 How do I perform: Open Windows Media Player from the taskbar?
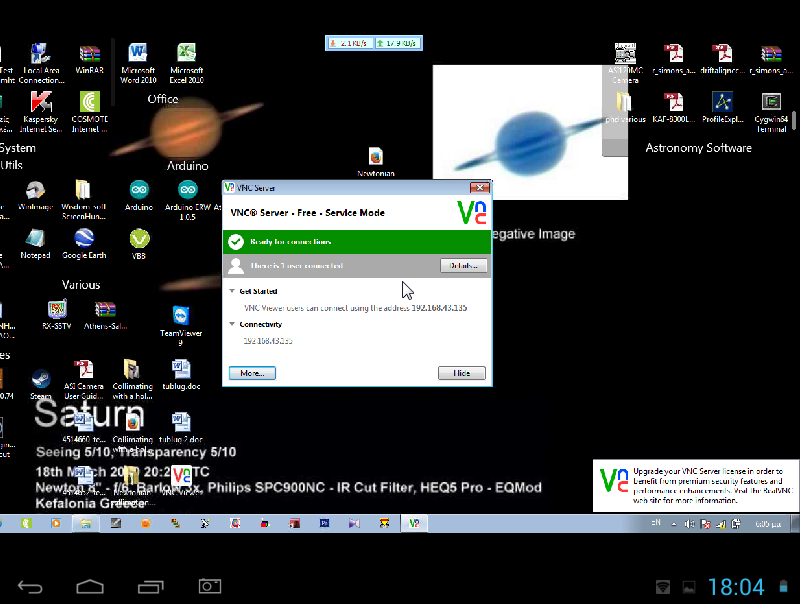click(x=56, y=523)
